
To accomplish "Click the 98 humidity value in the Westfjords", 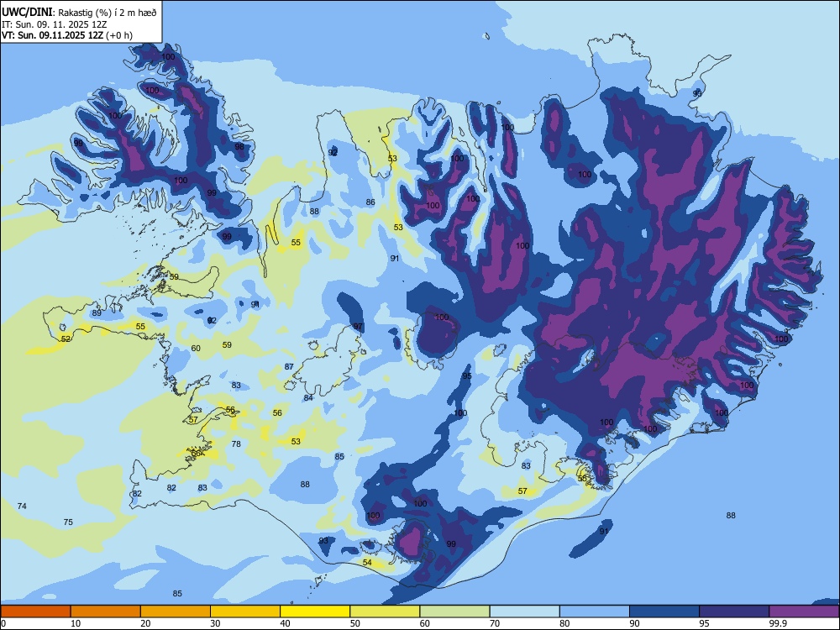I will click(x=239, y=147).
